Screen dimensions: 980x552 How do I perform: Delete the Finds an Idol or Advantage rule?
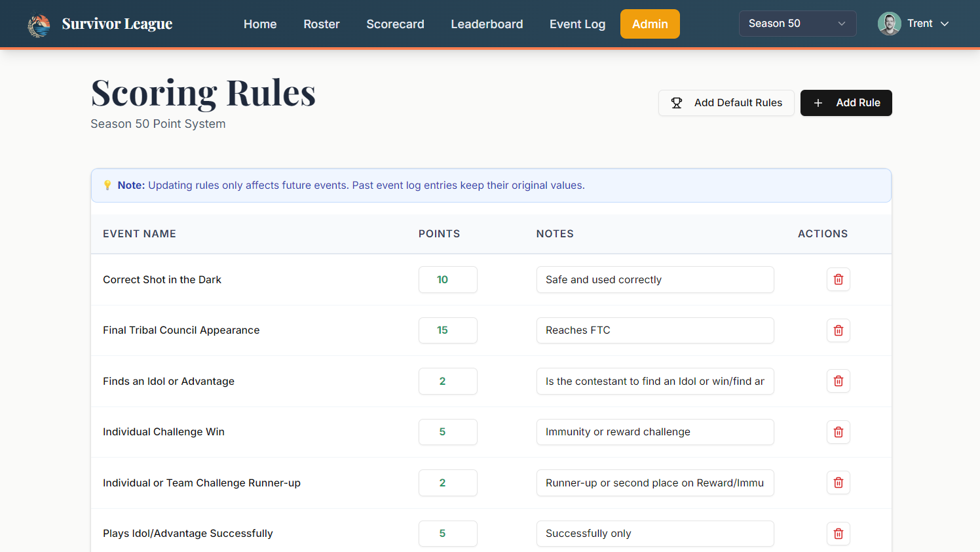[x=838, y=381]
